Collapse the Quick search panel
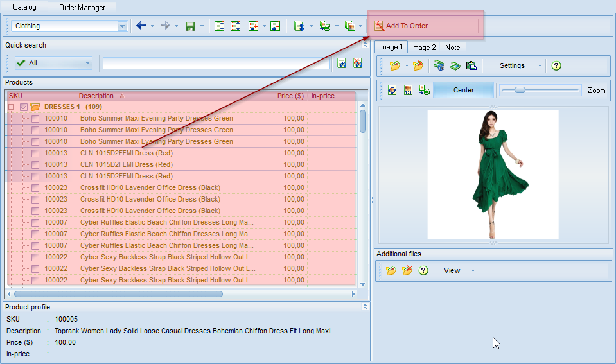This screenshot has height=364, width=616. pyautogui.click(x=365, y=45)
